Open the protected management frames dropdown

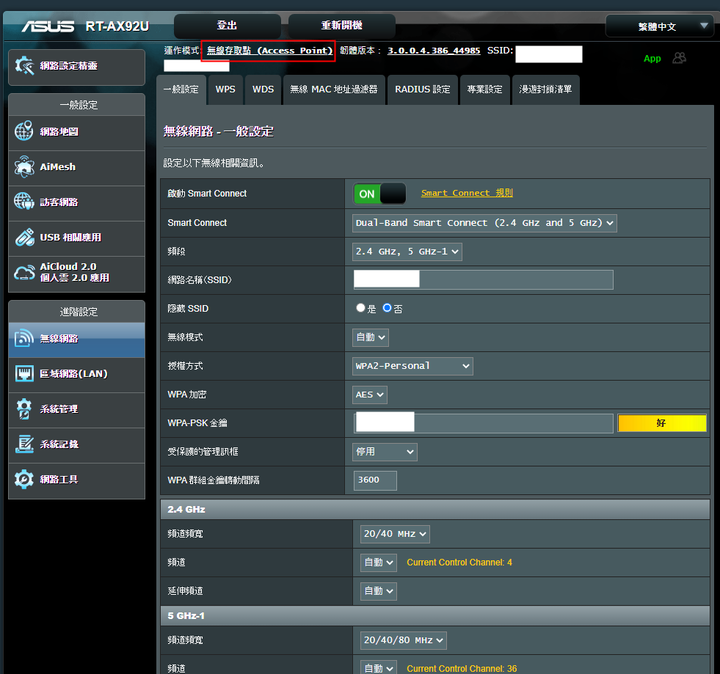click(x=385, y=452)
